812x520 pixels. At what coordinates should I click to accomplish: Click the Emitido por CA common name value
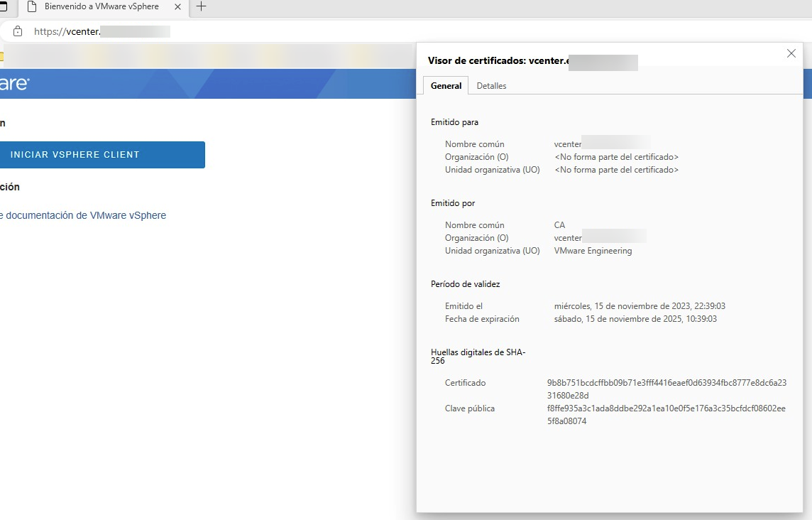pyautogui.click(x=559, y=225)
